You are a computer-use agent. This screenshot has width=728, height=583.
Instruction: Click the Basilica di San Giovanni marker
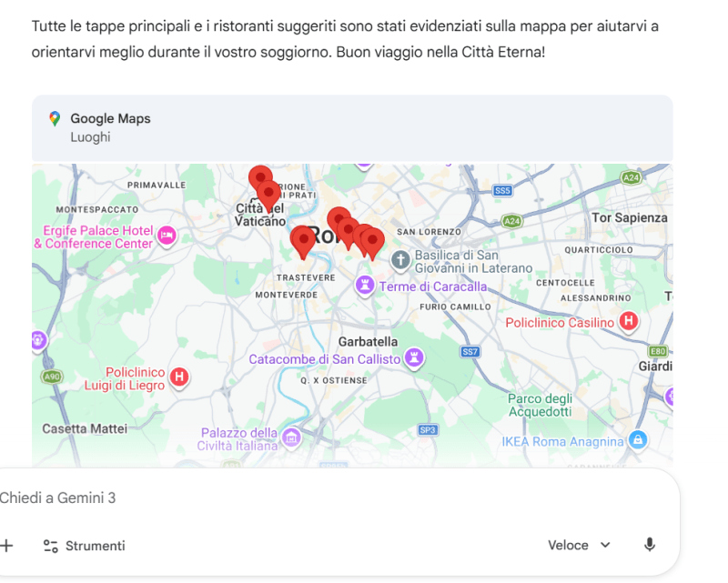click(400, 261)
